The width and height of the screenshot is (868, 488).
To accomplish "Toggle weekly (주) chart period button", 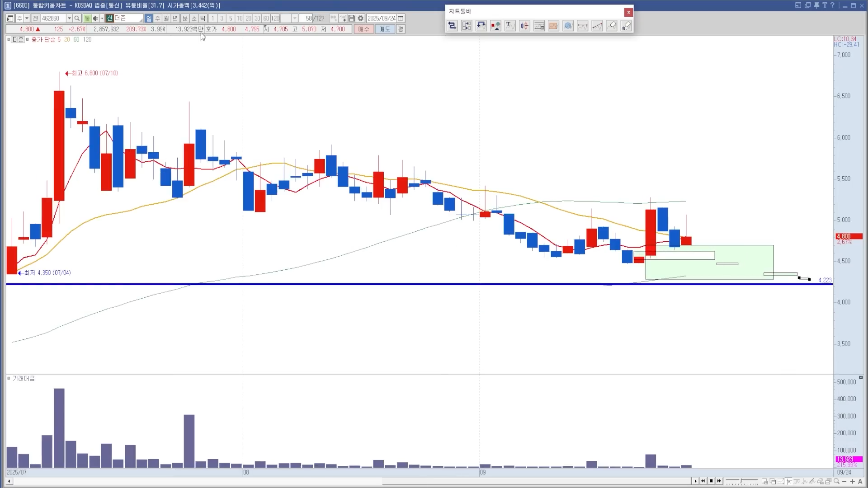I will click(x=157, y=19).
